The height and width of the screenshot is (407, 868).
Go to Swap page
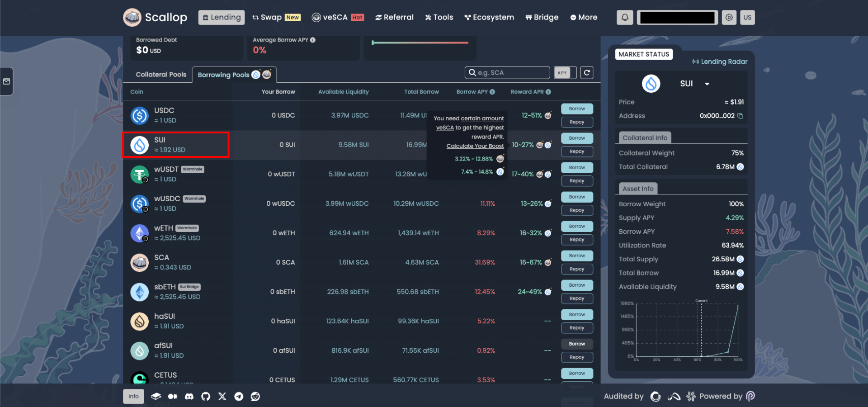(276, 17)
